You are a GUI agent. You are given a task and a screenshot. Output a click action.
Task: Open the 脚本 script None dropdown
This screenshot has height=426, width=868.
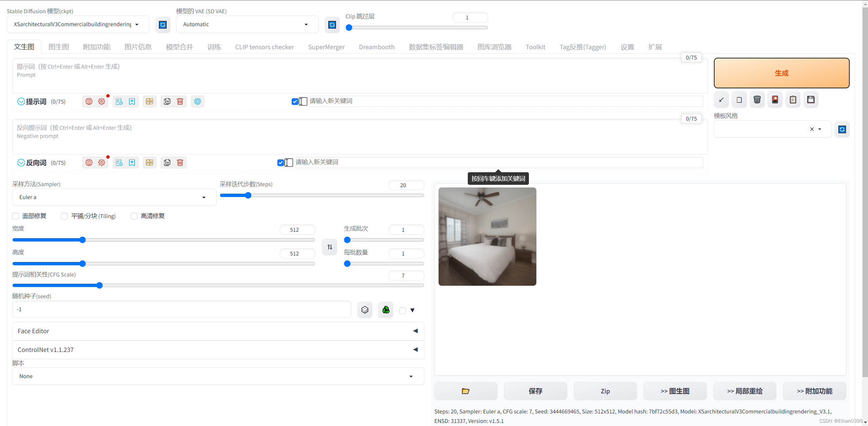(218, 376)
